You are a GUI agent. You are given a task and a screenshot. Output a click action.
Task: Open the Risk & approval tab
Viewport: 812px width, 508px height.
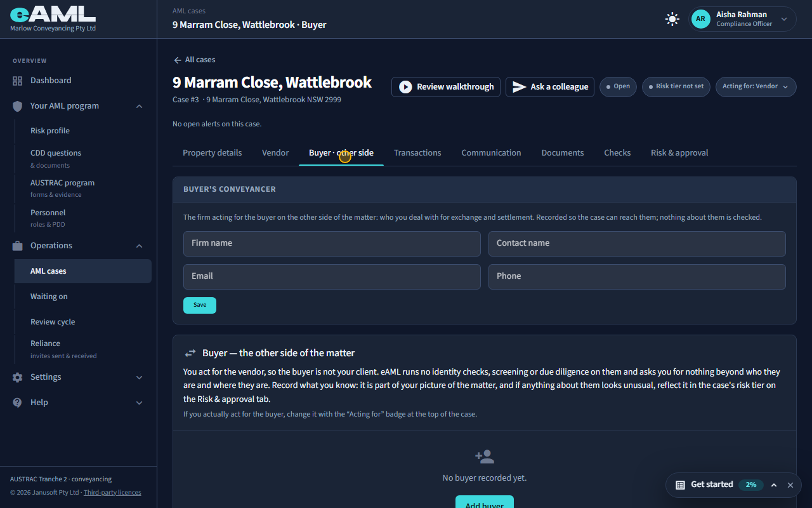[679, 153]
